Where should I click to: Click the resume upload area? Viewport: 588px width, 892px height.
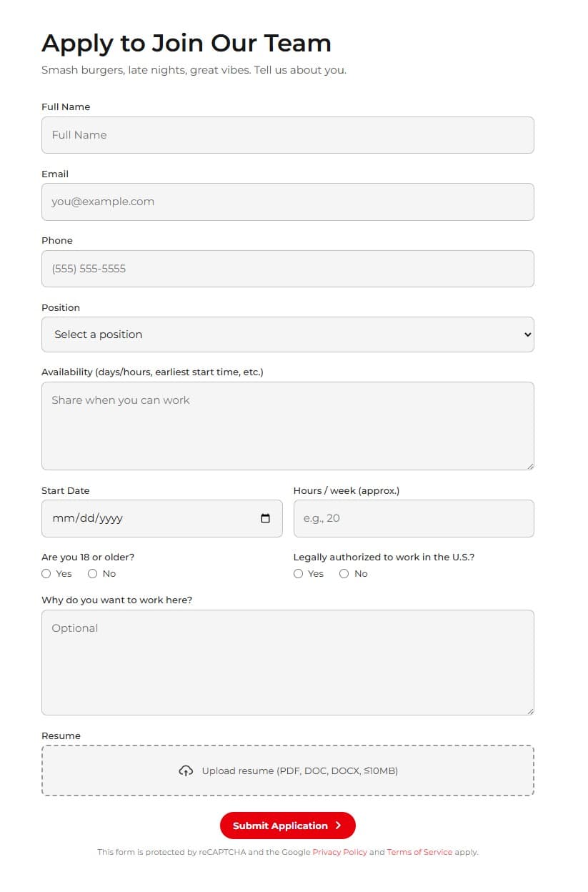287,770
